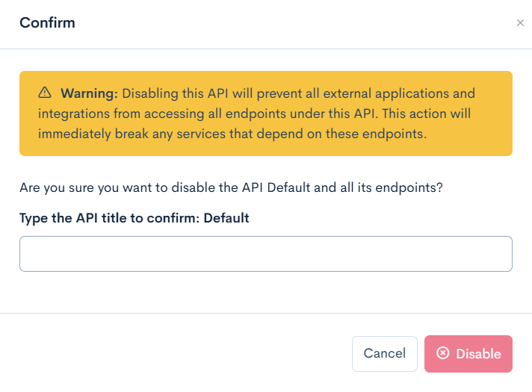Viewport: 532px width, 392px height.
Task: Close the Confirm dialog with the X
Action: (520, 23)
